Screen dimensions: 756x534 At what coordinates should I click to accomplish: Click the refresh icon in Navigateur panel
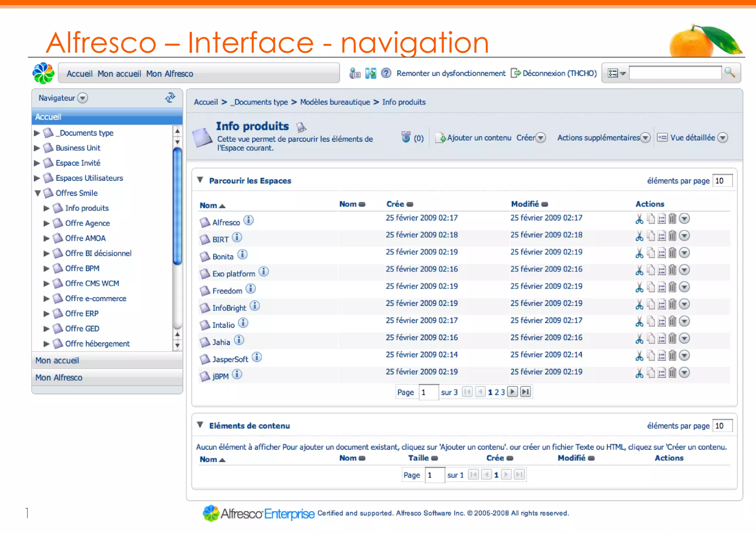click(170, 98)
